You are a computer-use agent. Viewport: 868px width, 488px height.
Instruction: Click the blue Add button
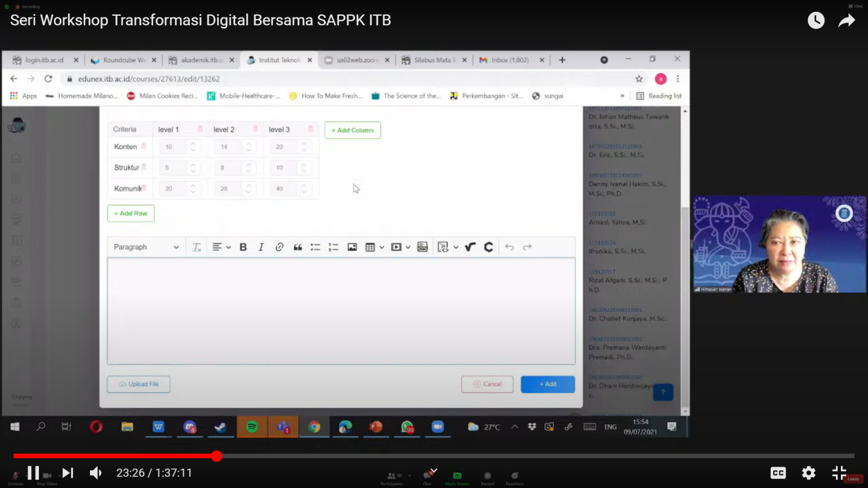(548, 384)
